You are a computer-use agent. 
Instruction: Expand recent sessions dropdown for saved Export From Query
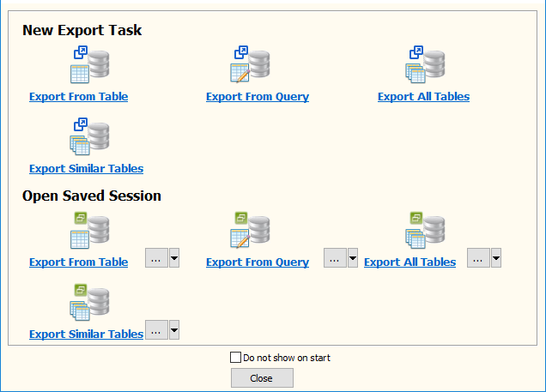[353, 257]
